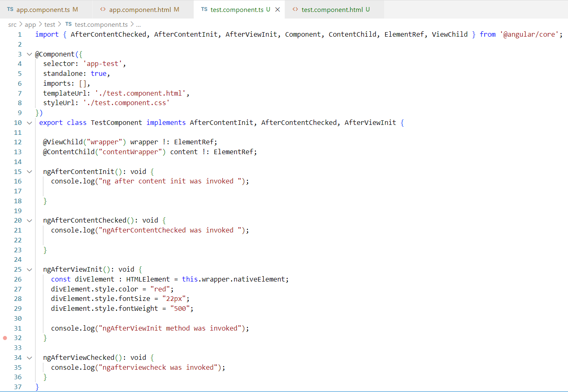Click the HTML icon on test.component.html tab
Image resolution: width=568 pixels, height=392 pixels.
point(295,9)
